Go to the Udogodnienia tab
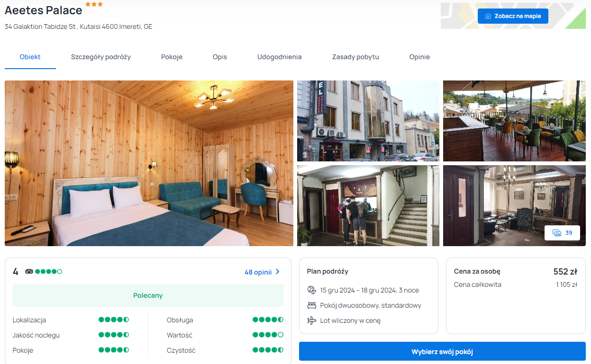Screen dimensions: 591x364 [279, 57]
